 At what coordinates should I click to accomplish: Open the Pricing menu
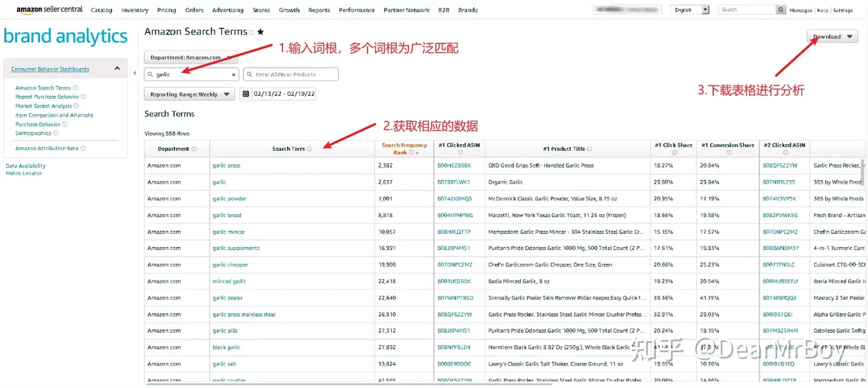[x=166, y=10]
